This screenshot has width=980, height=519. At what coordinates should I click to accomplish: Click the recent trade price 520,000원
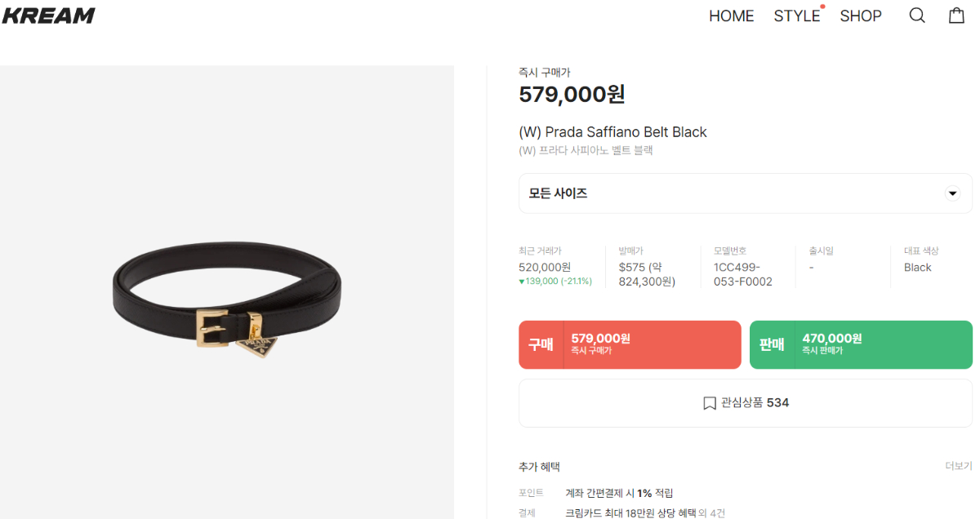(545, 267)
